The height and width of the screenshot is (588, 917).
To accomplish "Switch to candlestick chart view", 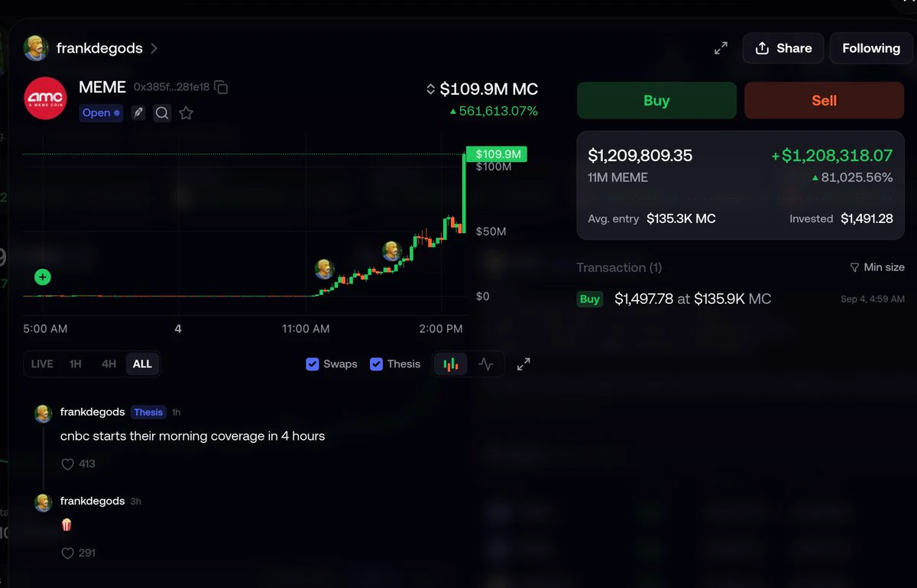I will click(451, 364).
